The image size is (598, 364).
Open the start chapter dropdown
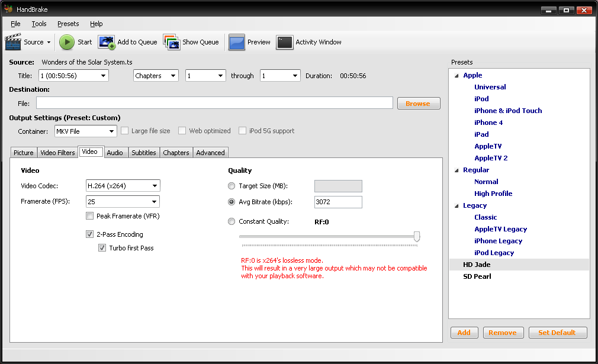[205, 76]
